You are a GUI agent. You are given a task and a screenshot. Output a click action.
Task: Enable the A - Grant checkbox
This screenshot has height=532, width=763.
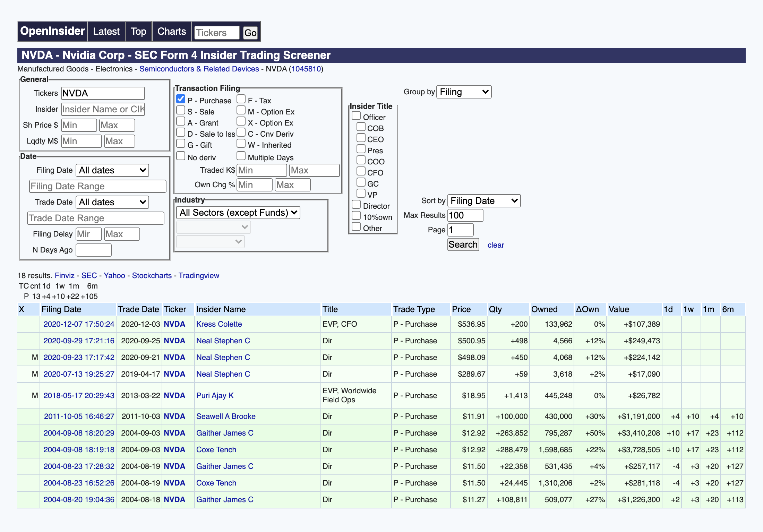[181, 121]
